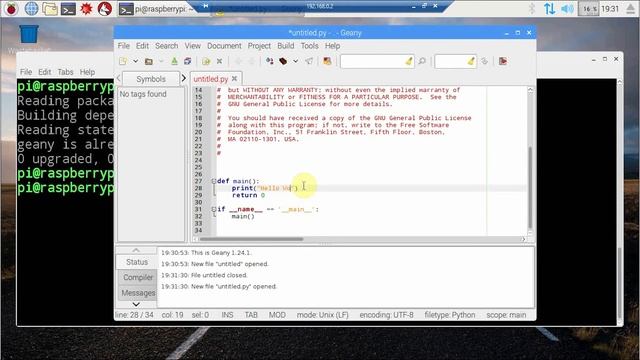Click the down chevron below Messages tab

pos(136,304)
